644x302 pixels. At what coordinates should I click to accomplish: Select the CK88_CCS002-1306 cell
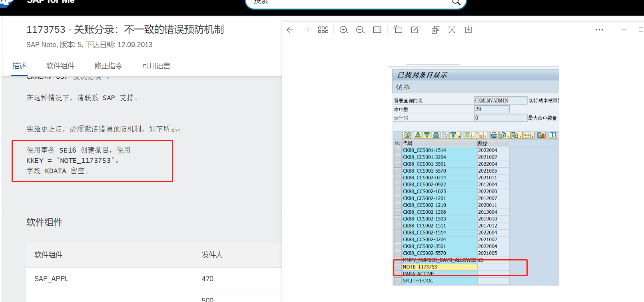(440, 212)
